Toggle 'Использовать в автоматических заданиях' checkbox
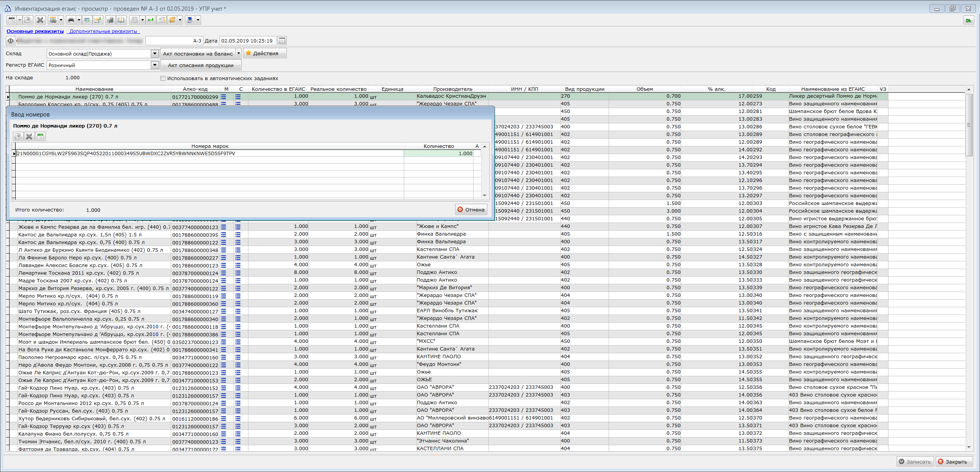Screen dimensions: 980x472 pos(163,78)
